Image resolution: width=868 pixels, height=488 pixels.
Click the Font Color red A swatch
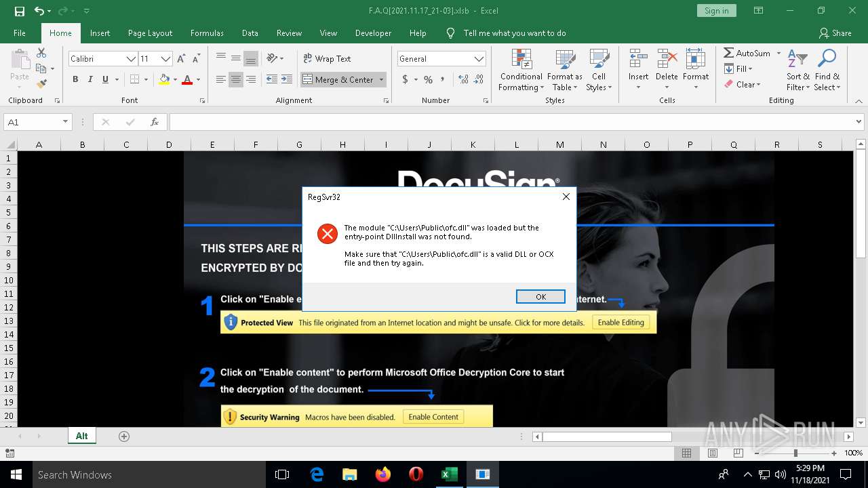[187, 79]
